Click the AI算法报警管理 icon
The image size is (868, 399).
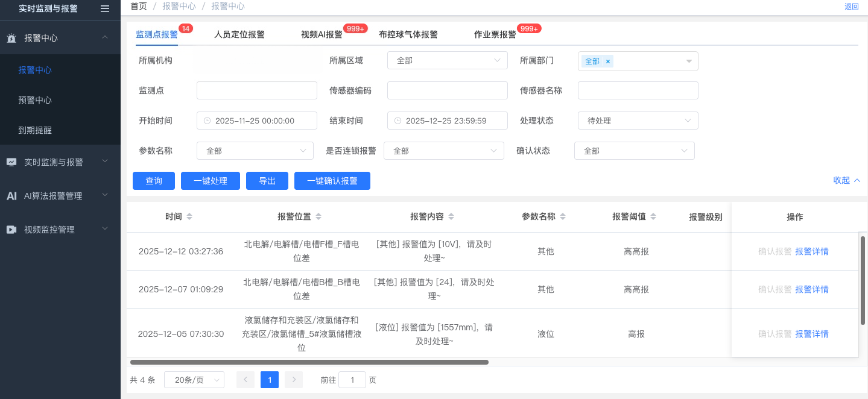point(11,196)
